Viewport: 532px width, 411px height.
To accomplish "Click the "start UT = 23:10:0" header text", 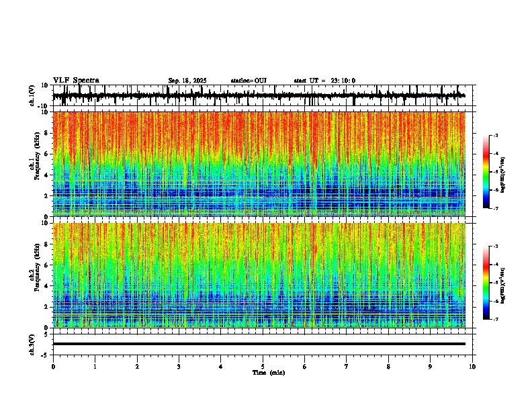I will coord(324,81).
